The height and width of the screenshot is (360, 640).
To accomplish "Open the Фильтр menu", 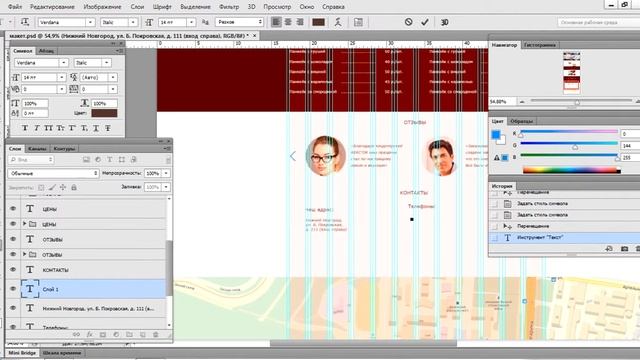I will tap(229, 7).
